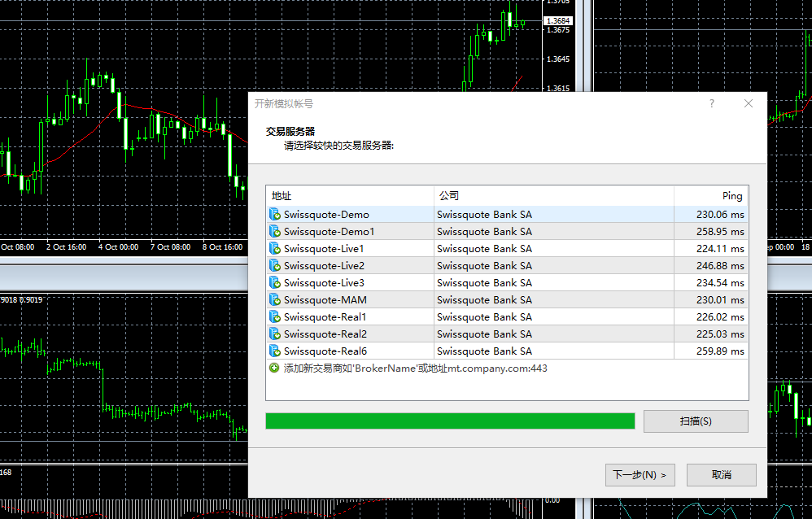Click server icon beside Swissquote-Live3
812x519 pixels.
(274, 283)
